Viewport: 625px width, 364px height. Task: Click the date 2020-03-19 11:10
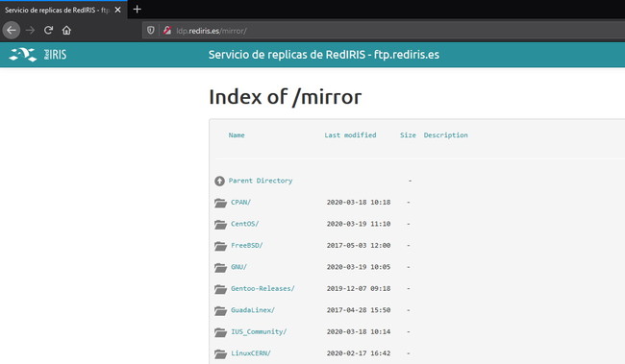pyautogui.click(x=359, y=224)
